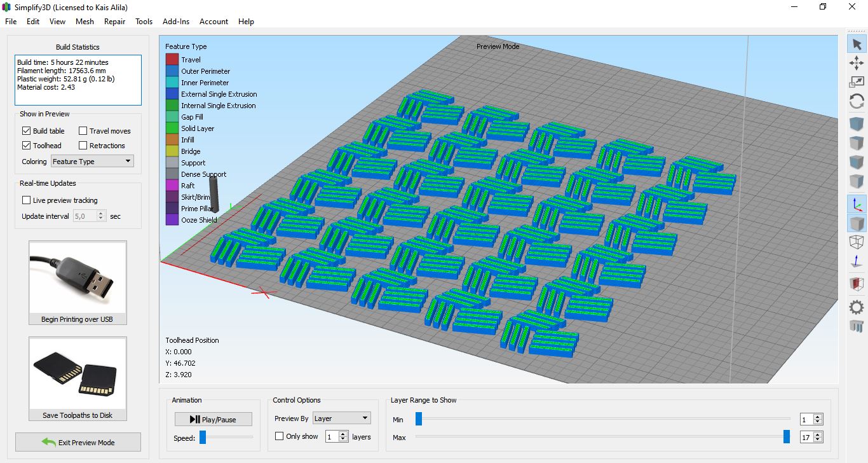Click the 'Plastic weight: 52.81 g' line
This screenshot has height=463, width=868.
[x=65, y=79]
